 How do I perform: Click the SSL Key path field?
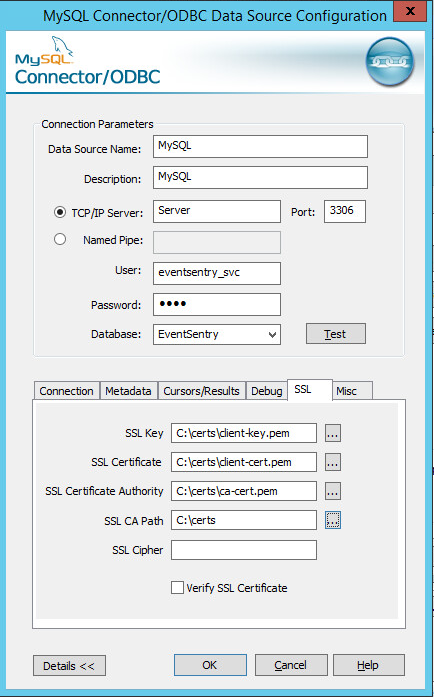tap(244, 433)
